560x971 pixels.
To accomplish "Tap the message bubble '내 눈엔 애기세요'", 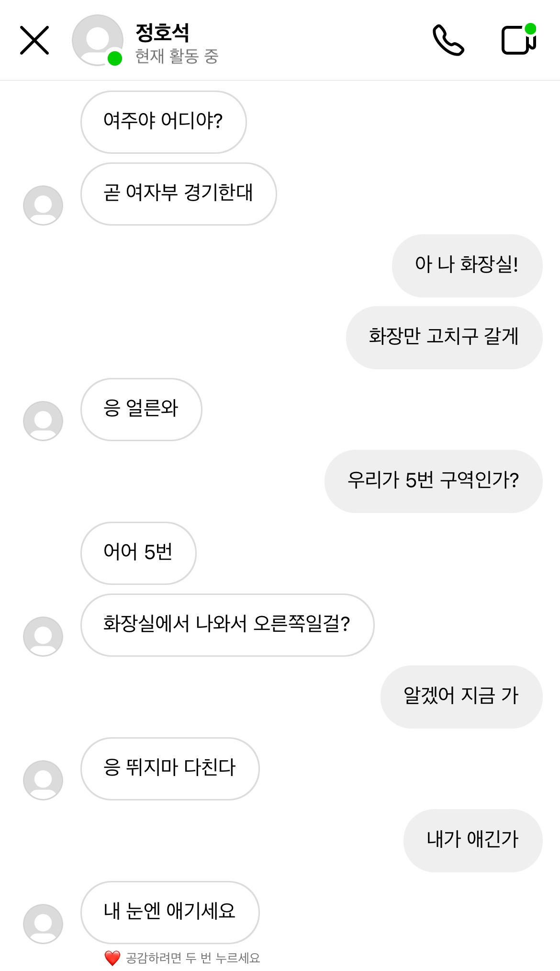I will point(170,912).
